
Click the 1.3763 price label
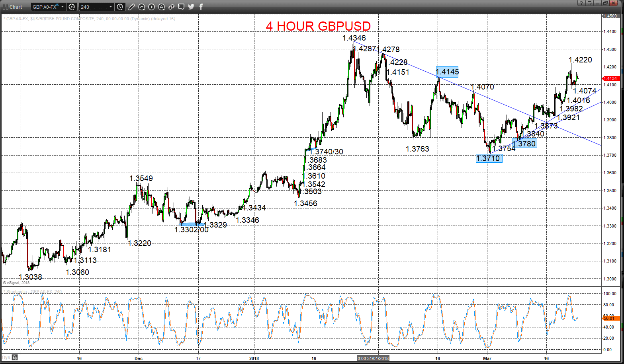click(x=417, y=149)
